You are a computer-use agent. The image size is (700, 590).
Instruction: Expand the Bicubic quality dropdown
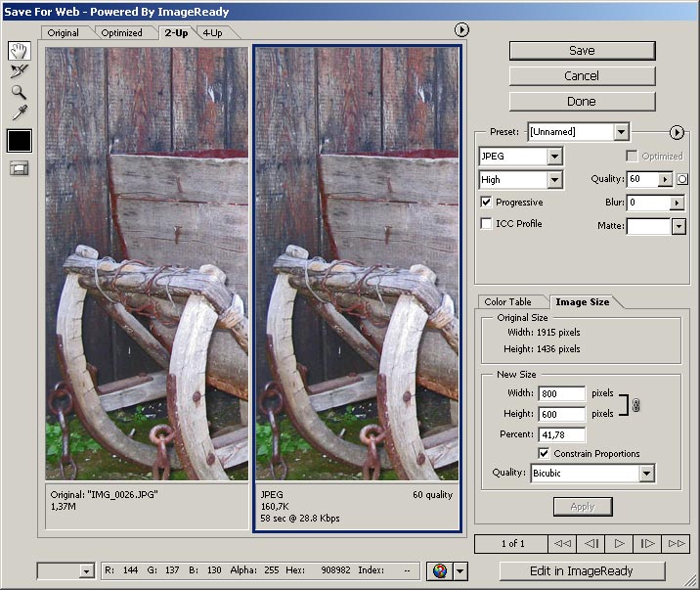point(645,474)
